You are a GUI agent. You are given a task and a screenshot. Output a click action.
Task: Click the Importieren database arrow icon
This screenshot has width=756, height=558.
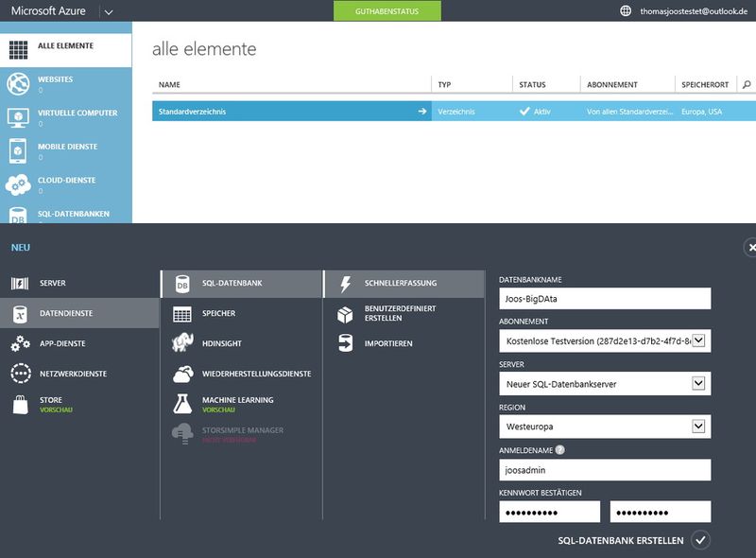[346, 343]
